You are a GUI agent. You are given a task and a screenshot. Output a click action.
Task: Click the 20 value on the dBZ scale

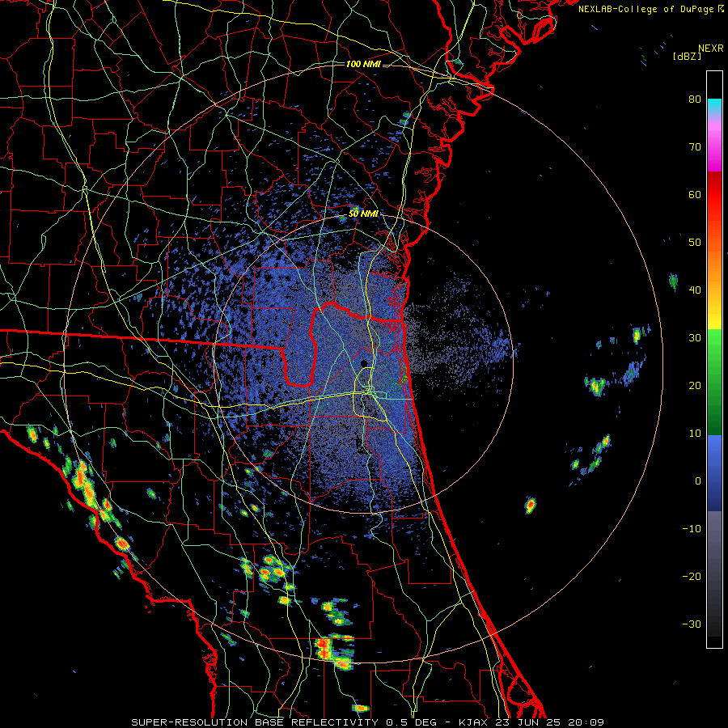695,385
